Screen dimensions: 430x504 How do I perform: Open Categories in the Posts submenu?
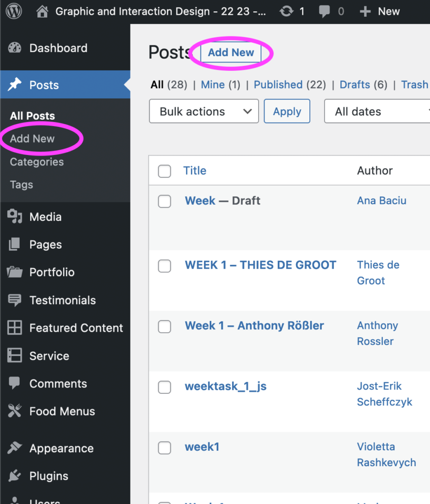[x=37, y=162]
